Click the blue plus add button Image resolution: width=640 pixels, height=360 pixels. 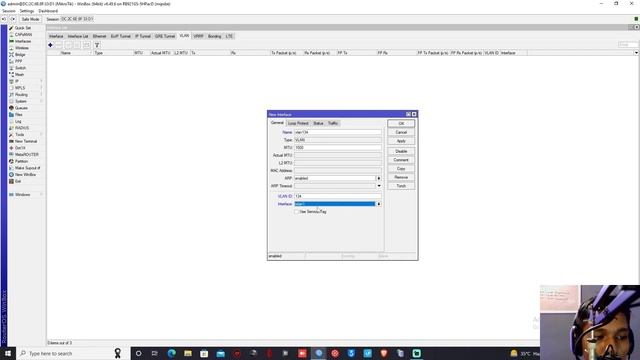coord(50,45)
